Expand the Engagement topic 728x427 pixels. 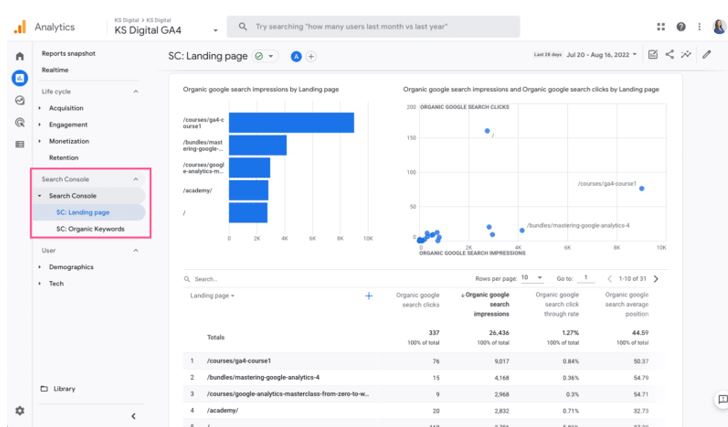[x=39, y=125]
